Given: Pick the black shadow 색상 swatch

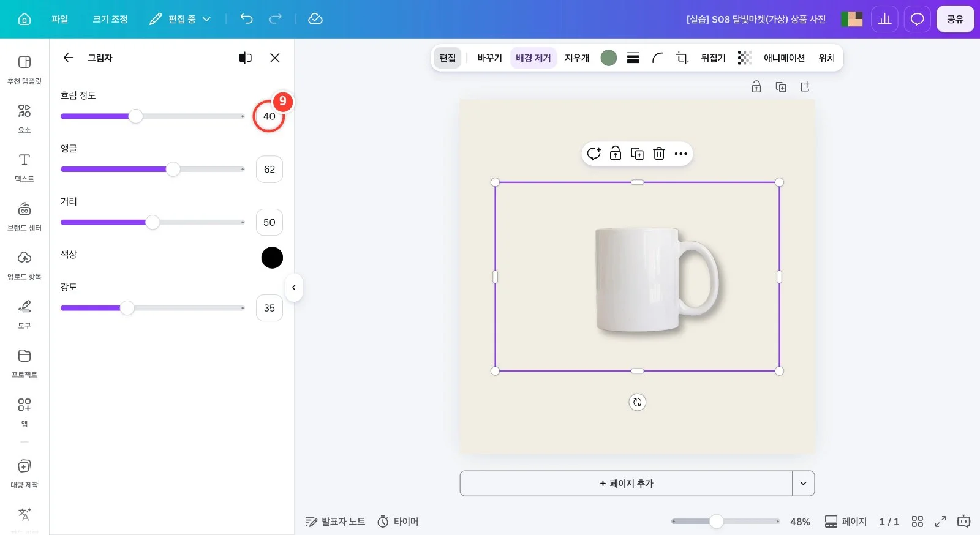Looking at the screenshot, I should point(272,258).
